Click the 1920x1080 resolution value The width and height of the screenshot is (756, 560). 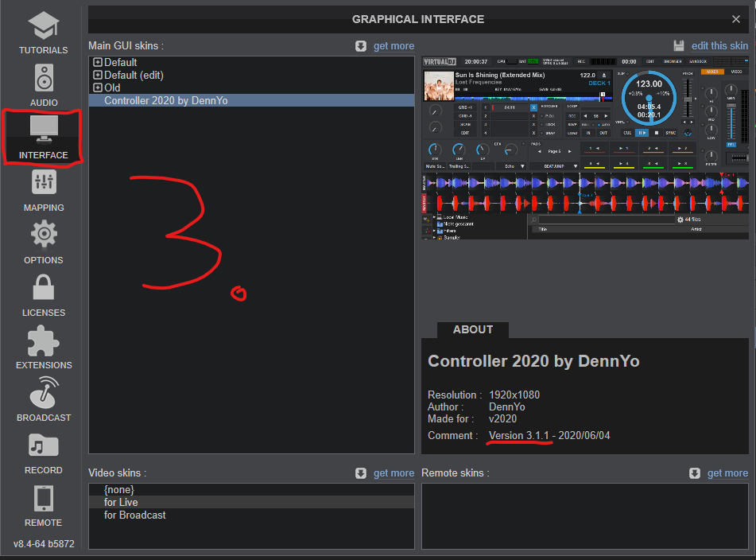[x=514, y=395]
